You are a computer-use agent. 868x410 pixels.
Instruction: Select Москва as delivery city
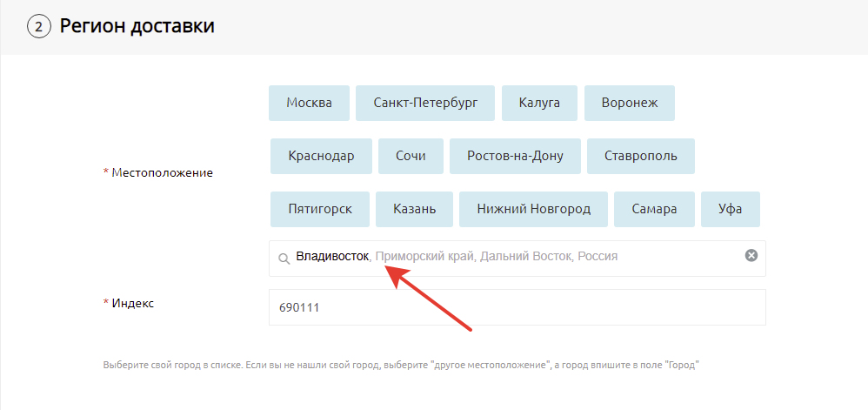(309, 103)
